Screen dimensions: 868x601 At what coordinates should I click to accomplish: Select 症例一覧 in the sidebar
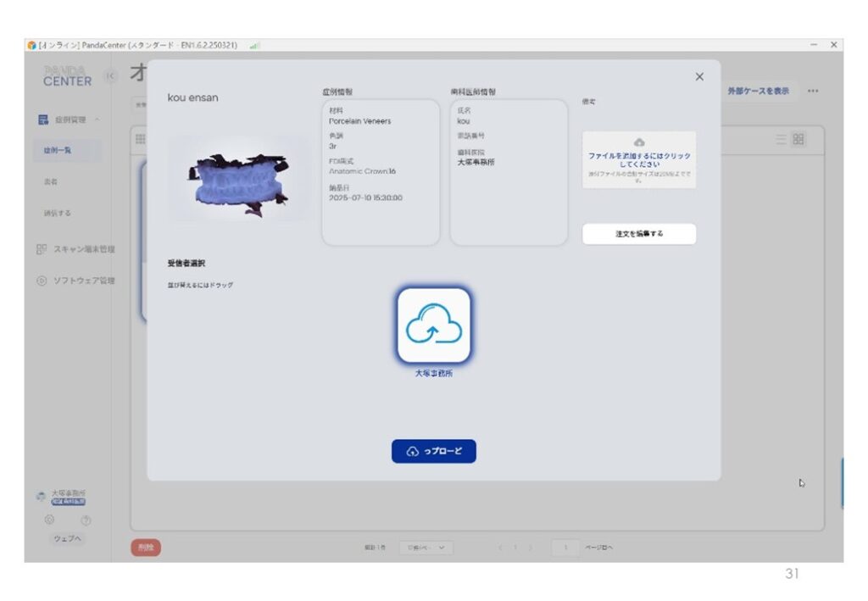[58, 150]
